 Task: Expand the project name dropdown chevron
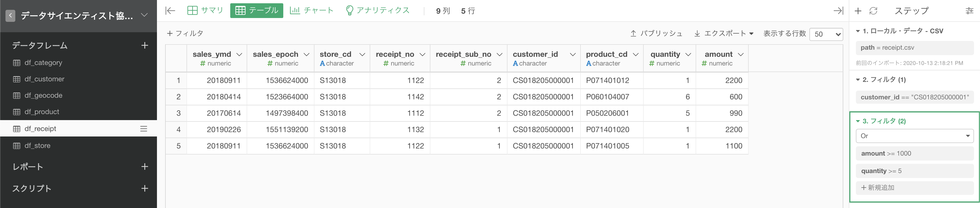144,15
